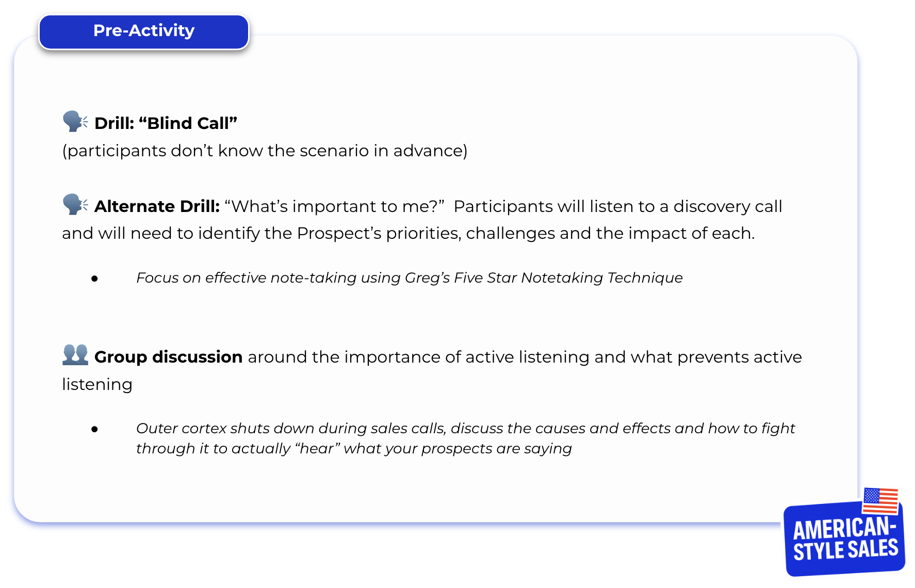915x588 pixels.
Task: Click the speaking head icon beside Alternate Drill
Action: (x=75, y=204)
